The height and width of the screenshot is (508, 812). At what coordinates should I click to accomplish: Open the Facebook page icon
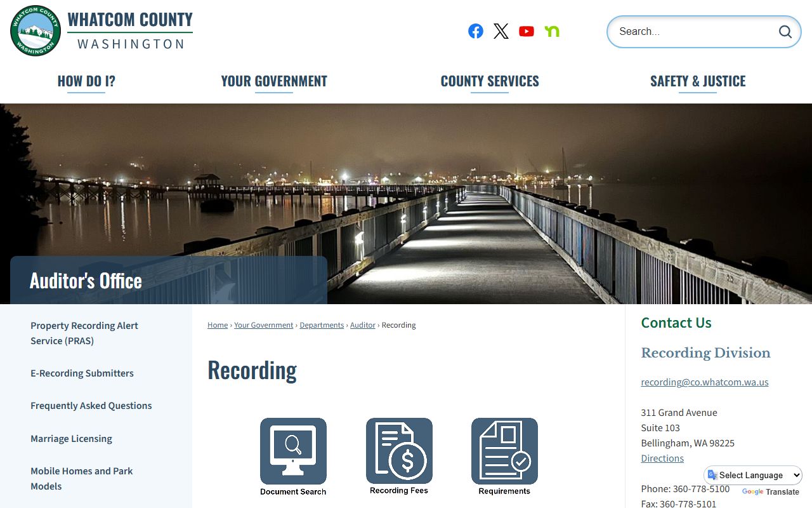[x=476, y=31]
